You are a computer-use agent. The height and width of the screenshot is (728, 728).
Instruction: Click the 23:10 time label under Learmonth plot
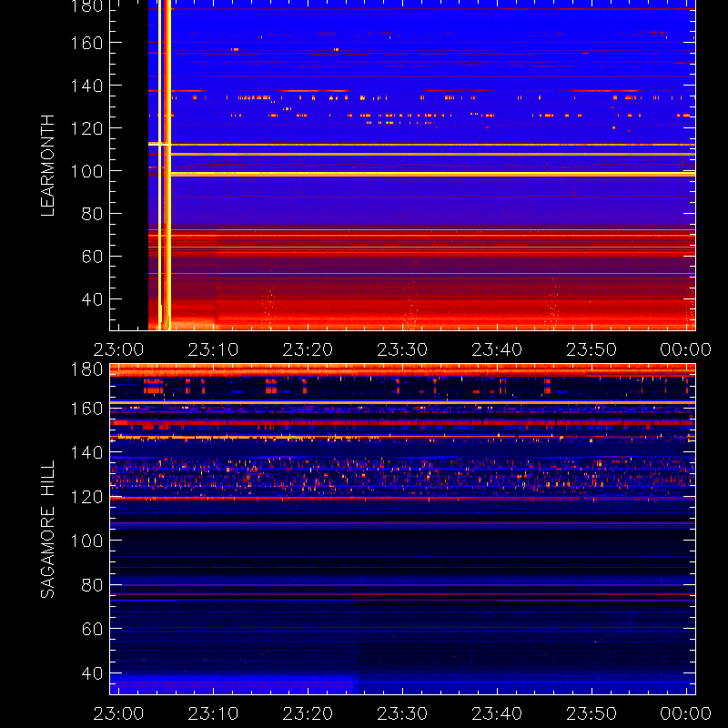pyautogui.click(x=213, y=349)
